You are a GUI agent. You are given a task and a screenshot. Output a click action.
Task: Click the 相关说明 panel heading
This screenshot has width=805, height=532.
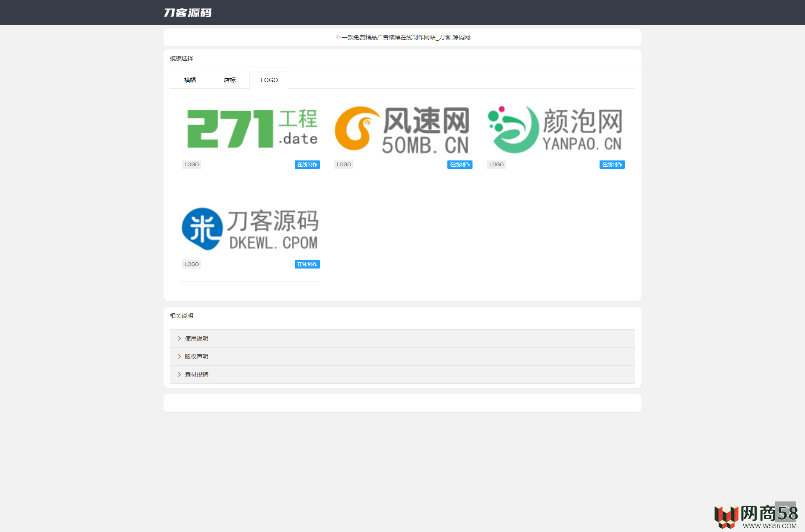[182, 316]
